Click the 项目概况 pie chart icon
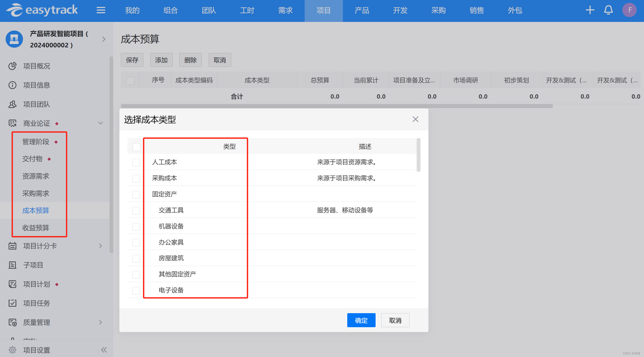 (12, 66)
